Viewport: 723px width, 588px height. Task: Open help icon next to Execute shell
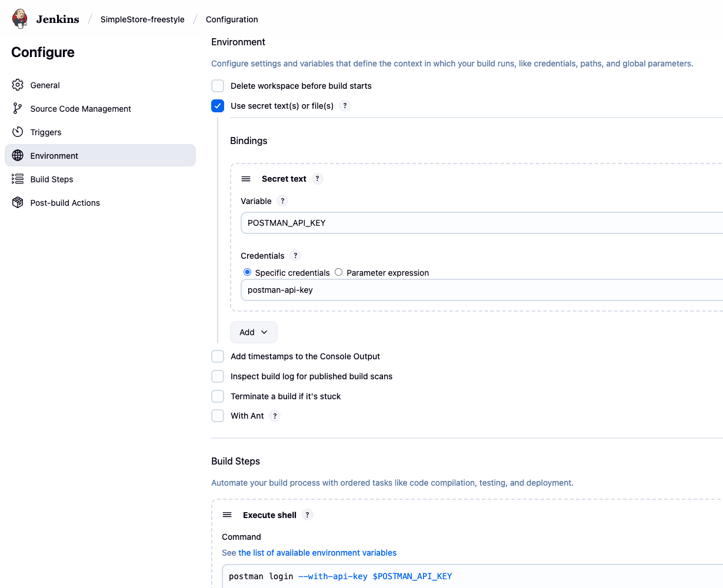pyautogui.click(x=307, y=515)
